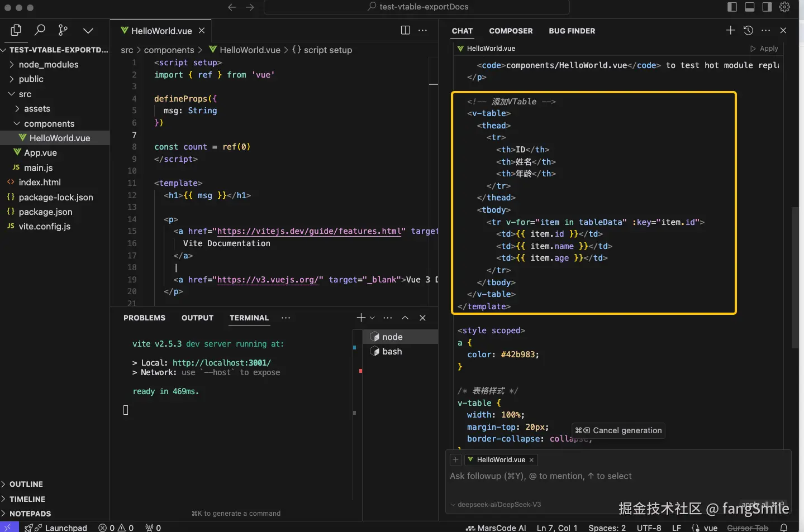Open the Source Control view icon
The height and width of the screenshot is (532, 804).
pyautogui.click(x=63, y=30)
